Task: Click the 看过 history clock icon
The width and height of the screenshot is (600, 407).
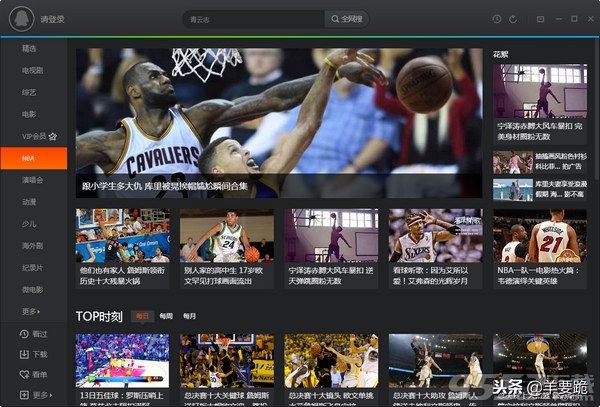Action: (24, 334)
